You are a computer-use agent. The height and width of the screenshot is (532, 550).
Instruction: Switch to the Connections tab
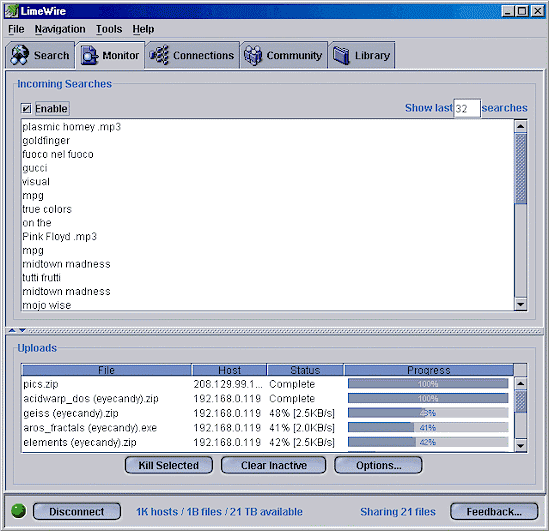(x=193, y=55)
